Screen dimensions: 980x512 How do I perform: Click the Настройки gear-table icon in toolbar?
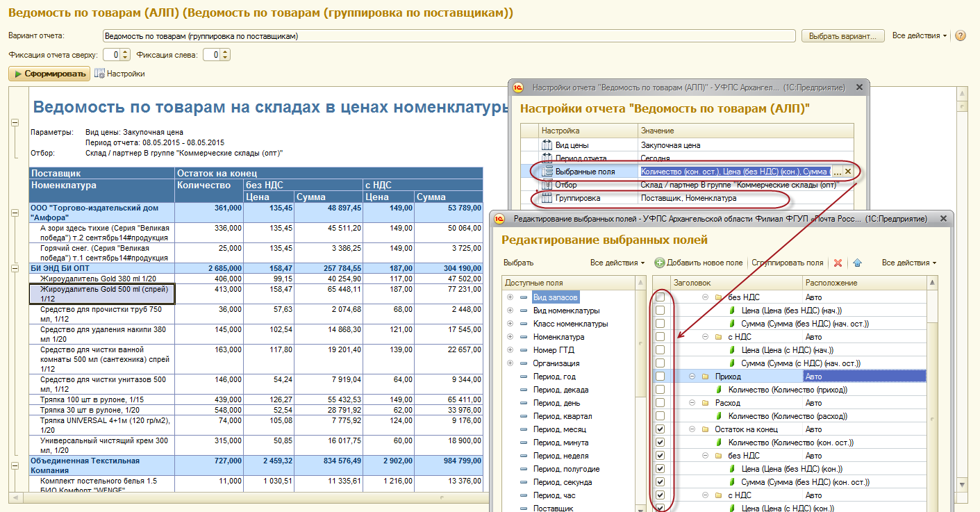99,74
